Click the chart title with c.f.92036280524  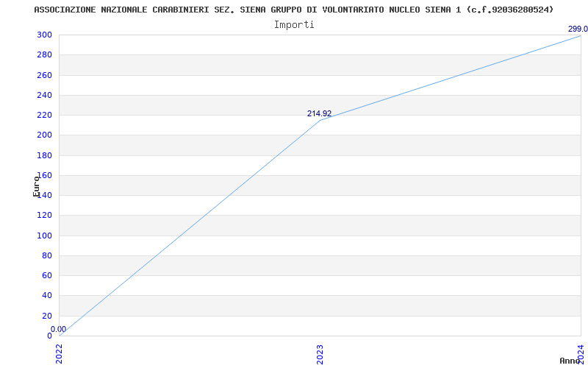[293, 10]
